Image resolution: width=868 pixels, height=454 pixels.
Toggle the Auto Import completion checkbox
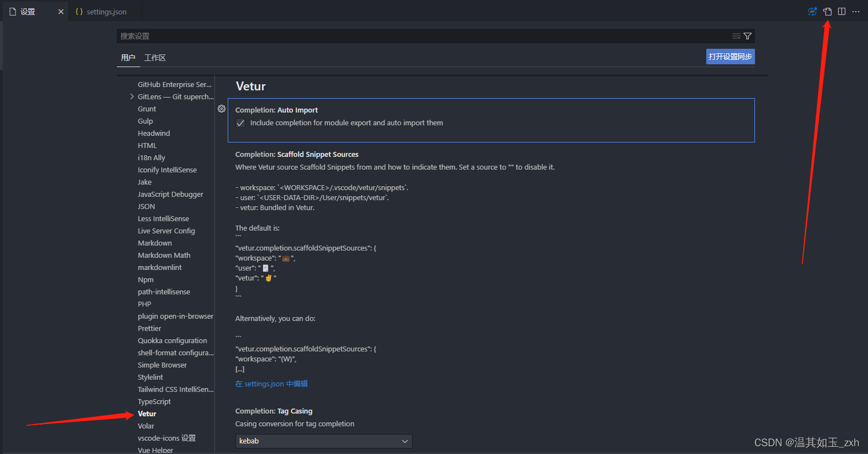(x=240, y=123)
